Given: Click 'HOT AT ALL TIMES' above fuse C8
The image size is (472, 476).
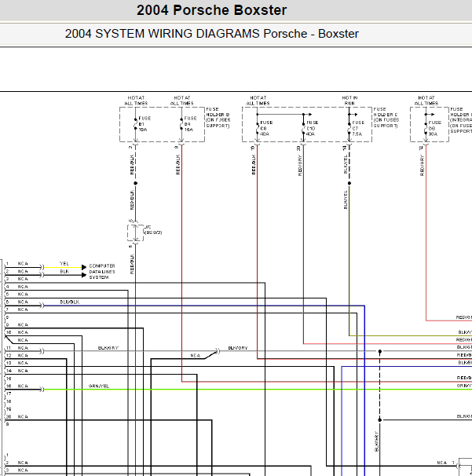Looking at the screenshot, I should pyautogui.click(x=258, y=101).
